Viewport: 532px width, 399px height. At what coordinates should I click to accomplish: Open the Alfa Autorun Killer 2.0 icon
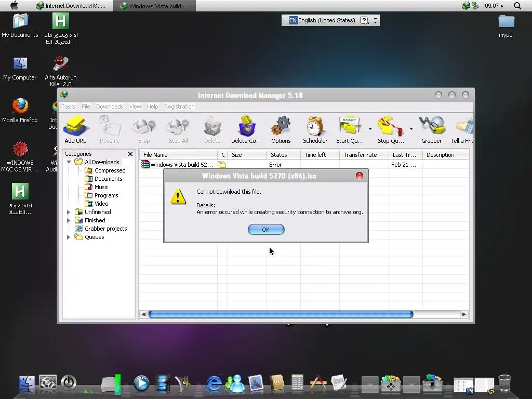click(61, 72)
